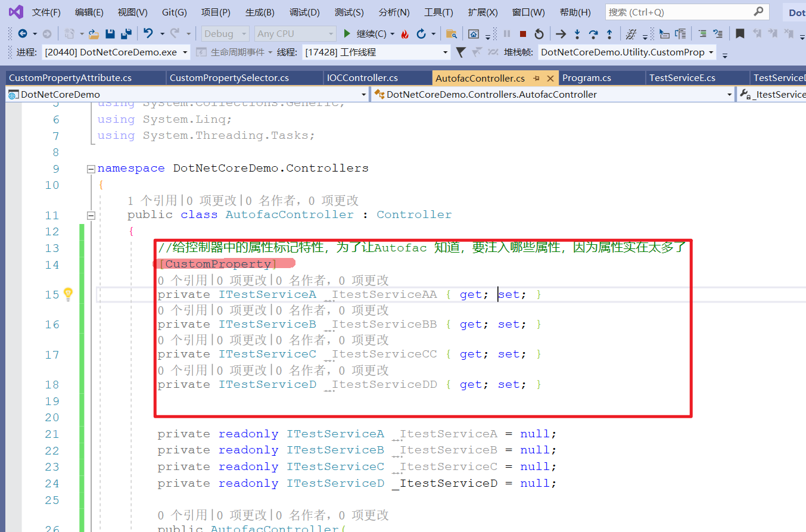Click the indented-lines icon left of the question-mark icon
The height and width of the screenshot is (532, 806).
(703, 34)
